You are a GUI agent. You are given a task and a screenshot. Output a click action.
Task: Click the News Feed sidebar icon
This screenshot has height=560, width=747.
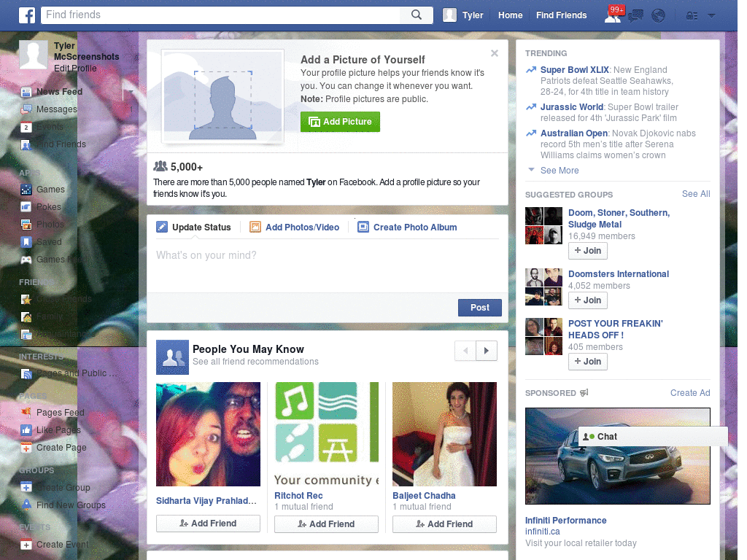click(26, 92)
